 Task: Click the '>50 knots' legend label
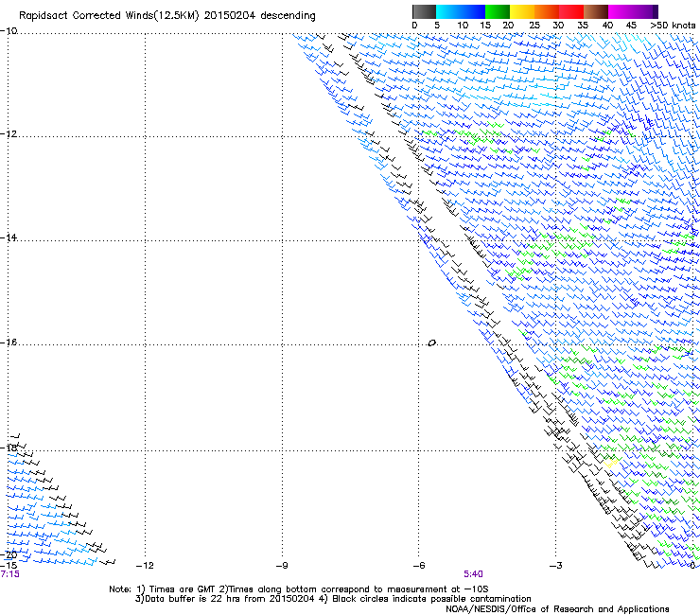(x=673, y=26)
